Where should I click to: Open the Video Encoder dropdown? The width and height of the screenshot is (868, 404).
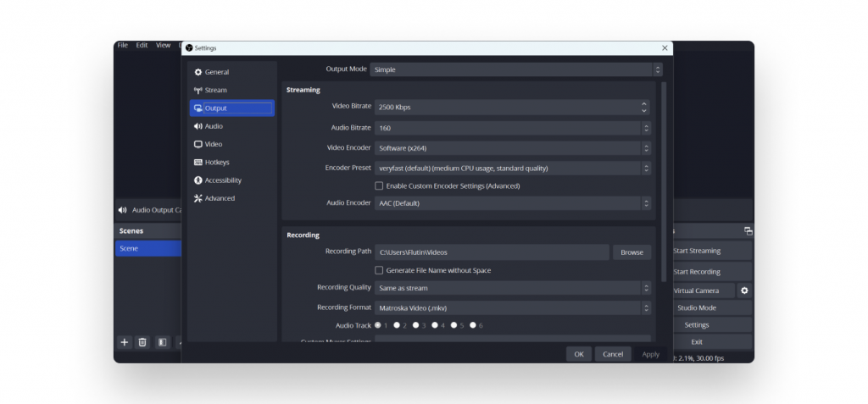(x=513, y=148)
